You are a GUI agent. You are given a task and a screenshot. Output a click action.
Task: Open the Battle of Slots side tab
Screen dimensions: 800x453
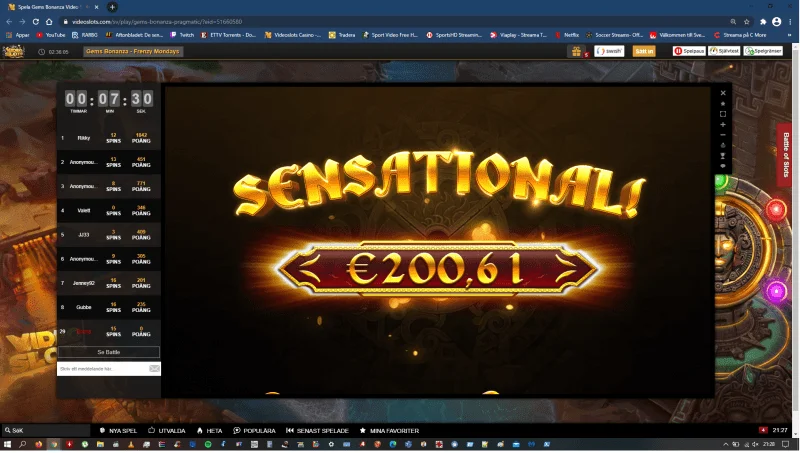click(785, 155)
